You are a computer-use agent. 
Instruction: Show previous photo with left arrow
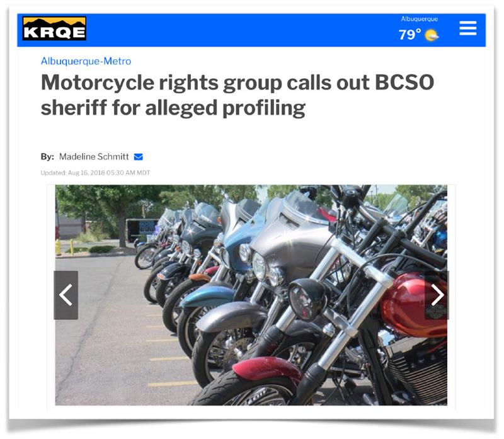[x=66, y=295]
